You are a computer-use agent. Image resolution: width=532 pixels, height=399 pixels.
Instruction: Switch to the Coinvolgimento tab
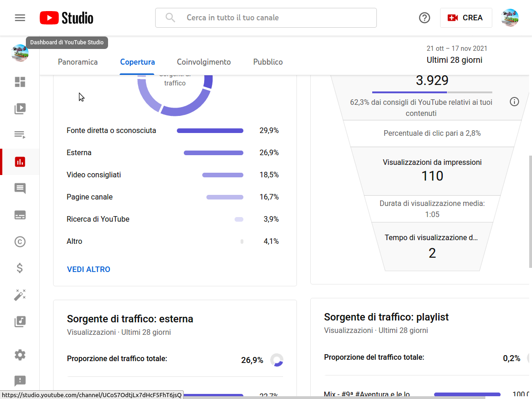(204, 62)
